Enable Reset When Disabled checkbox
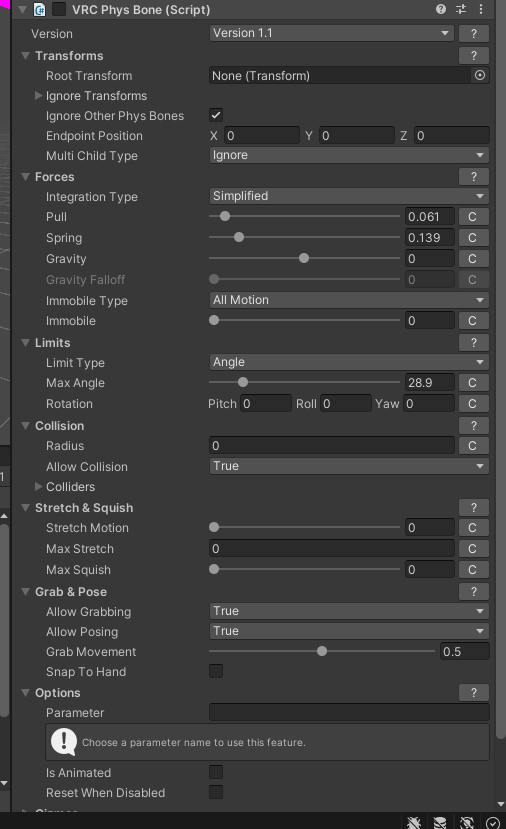Viewport: 506px width, 829px height. [x=216, y=793]
